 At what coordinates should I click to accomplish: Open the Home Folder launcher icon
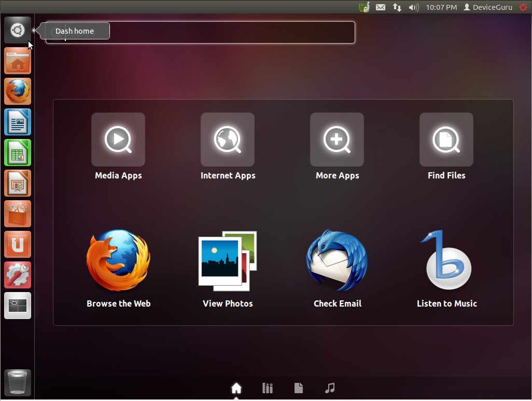pos(18,61)
